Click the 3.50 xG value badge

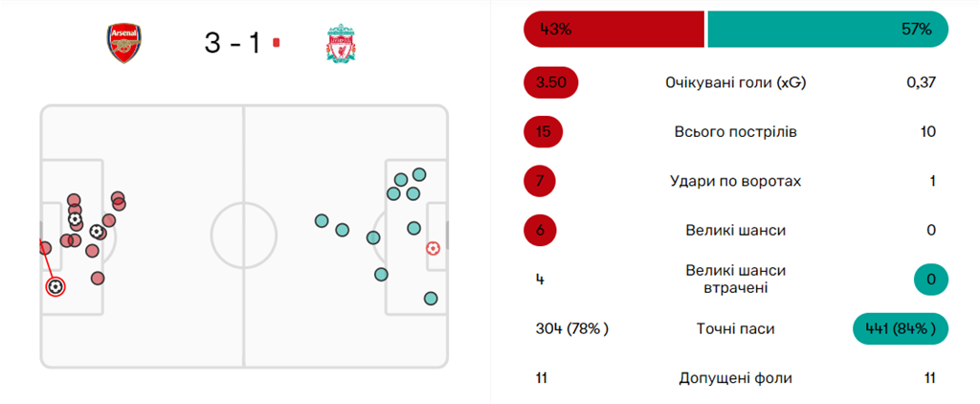551,82
